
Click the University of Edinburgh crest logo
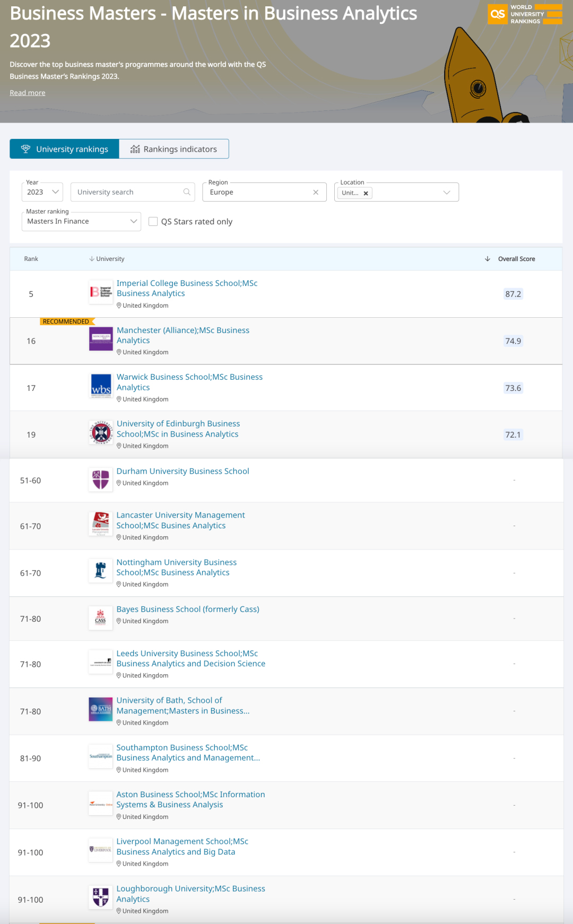101,433
